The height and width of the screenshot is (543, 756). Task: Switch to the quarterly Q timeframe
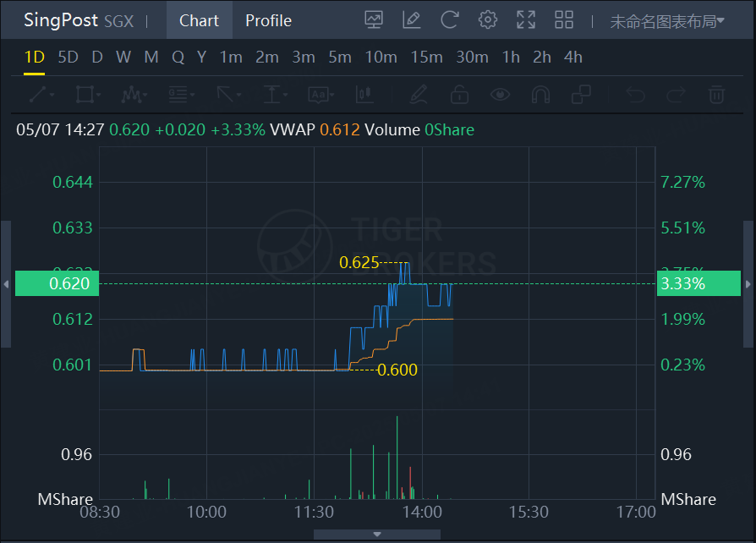(x=178, y=58)
